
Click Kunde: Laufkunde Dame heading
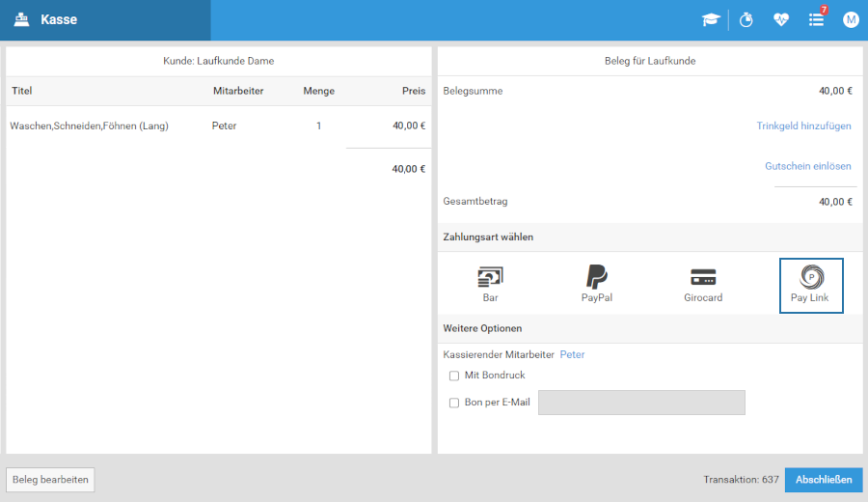point(219,61)
